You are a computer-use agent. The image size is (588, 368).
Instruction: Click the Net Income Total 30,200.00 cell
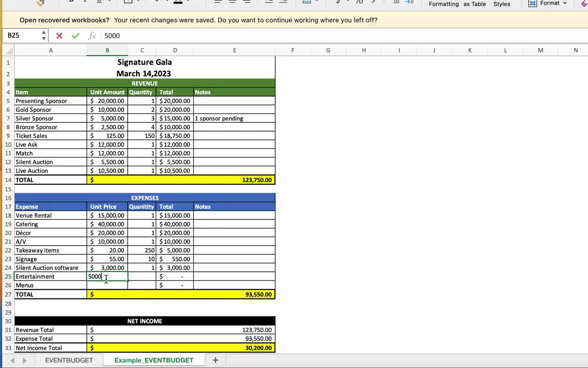click(x=181, y=348)
